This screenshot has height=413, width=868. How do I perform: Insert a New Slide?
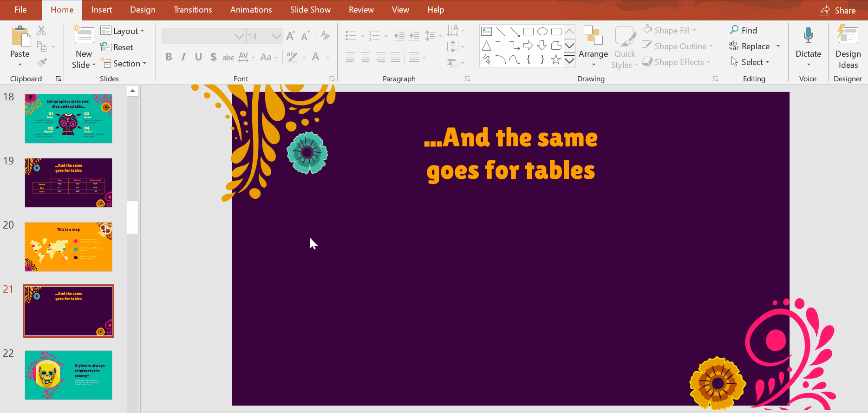[84, 36]
